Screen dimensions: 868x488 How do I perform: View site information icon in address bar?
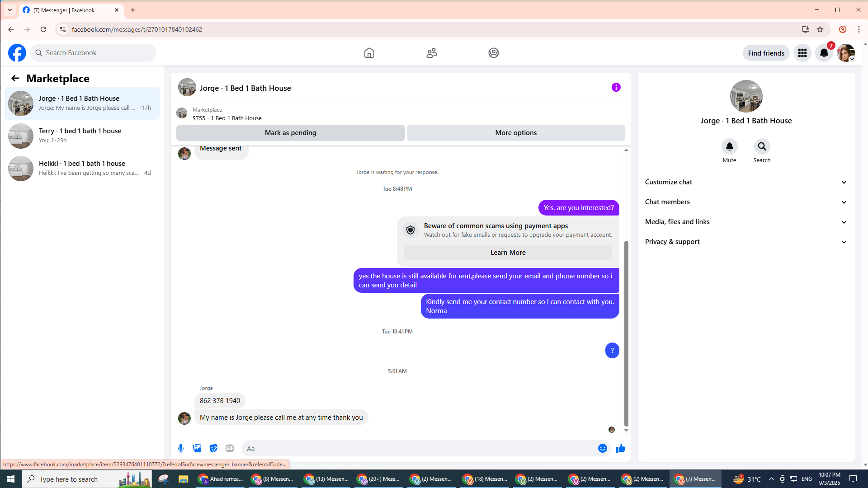(x=63, y=29)
